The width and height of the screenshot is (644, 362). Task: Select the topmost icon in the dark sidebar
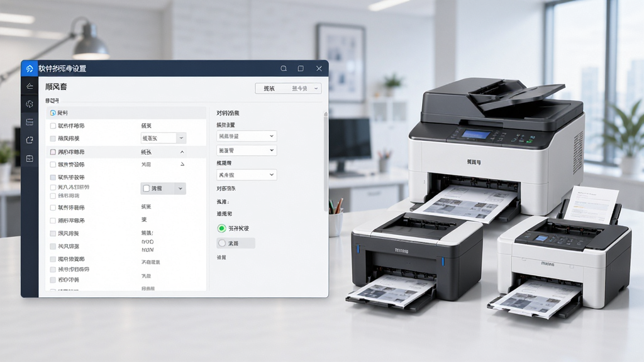tap(30, 85)
